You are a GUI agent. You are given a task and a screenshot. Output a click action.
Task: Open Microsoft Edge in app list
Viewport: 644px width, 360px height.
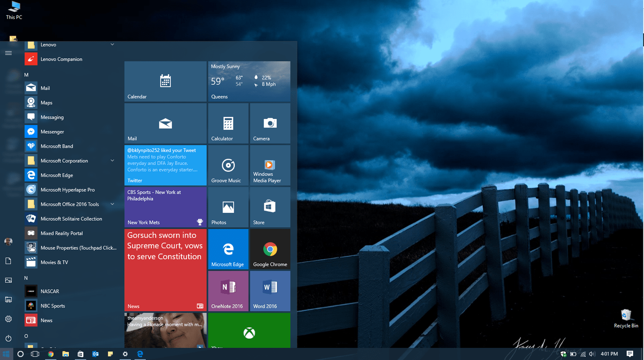click(x=70, y=175)
